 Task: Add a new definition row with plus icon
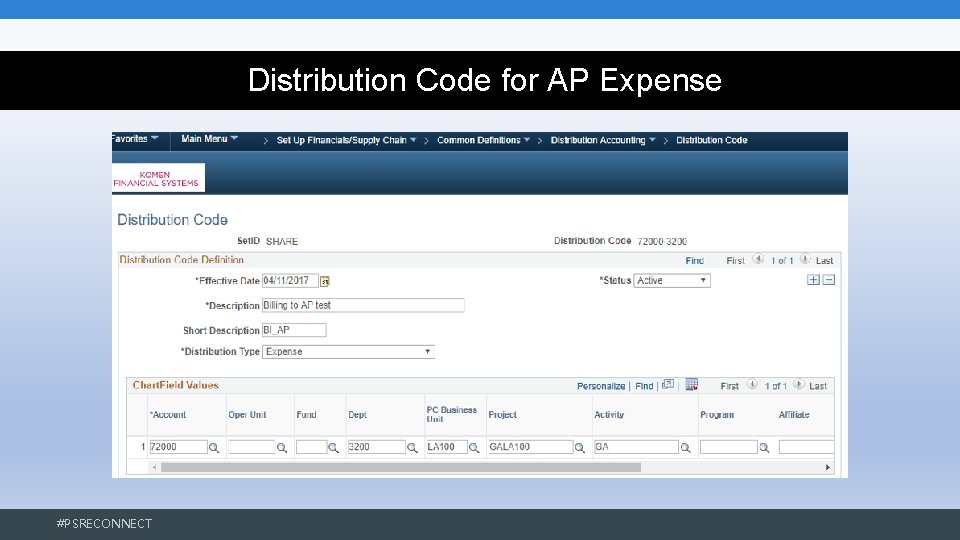click(813, 280)
